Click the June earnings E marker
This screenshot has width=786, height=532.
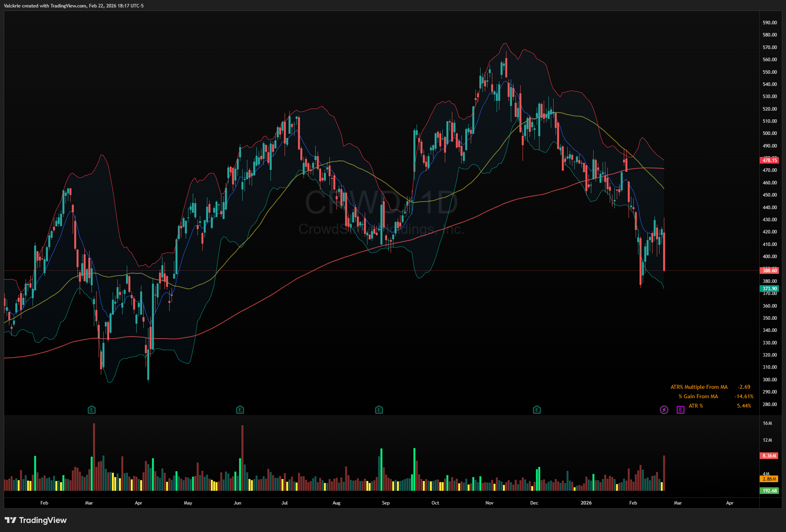240,410
